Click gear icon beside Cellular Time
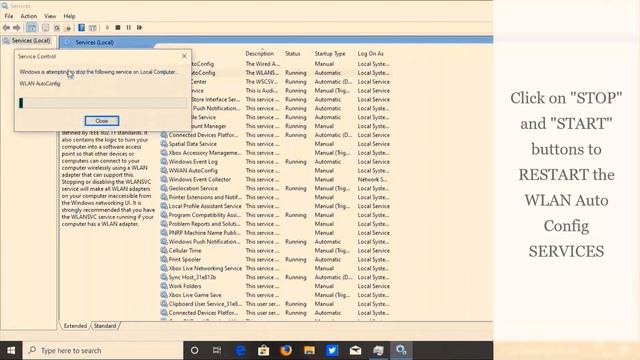Image resolution: width=640 pixels, height=360 pixels. pos(164,251)
